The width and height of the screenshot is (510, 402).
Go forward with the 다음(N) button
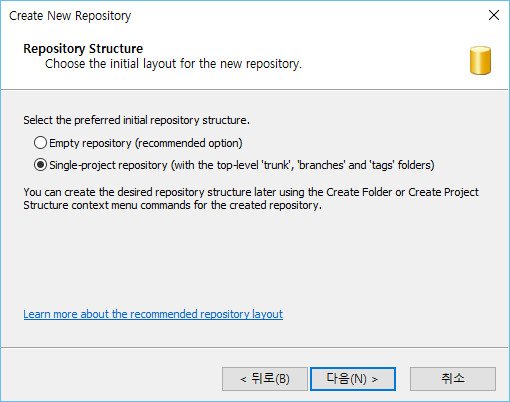[x=353, y=379]
